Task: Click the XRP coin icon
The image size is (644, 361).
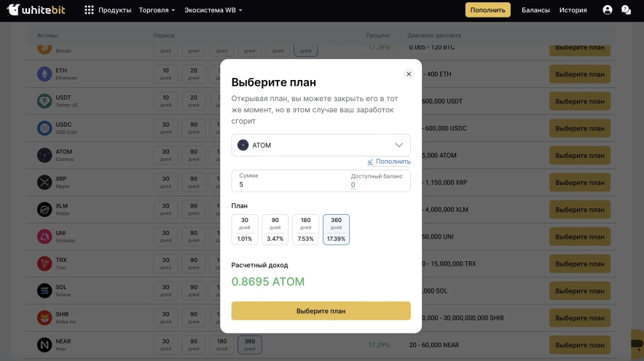Action: pos(43,181)
